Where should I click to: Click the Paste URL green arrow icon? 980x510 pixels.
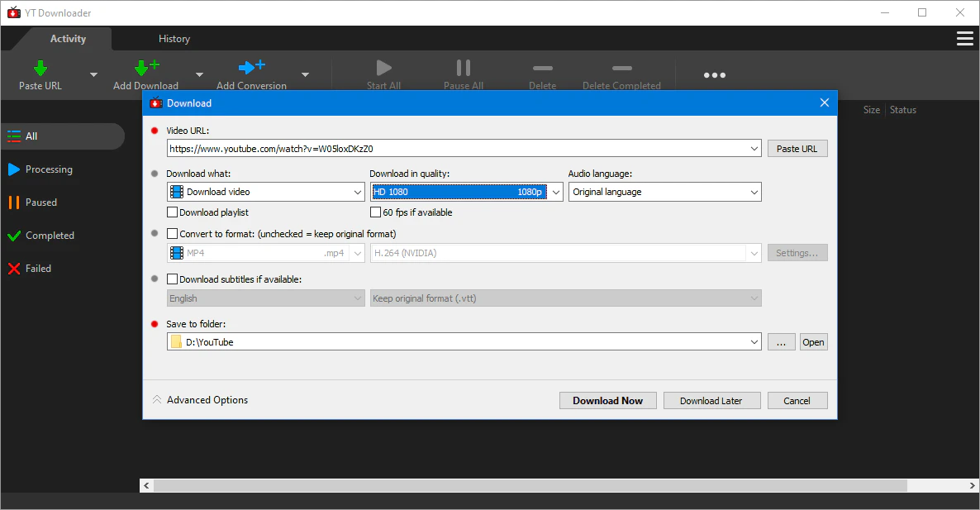coord(40,69)
